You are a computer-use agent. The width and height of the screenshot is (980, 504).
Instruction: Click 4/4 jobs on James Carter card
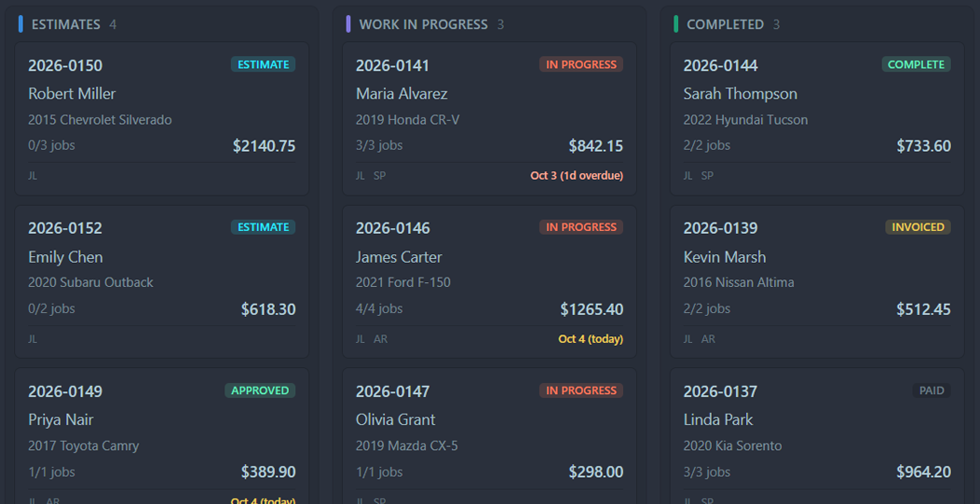coord(379,309)
